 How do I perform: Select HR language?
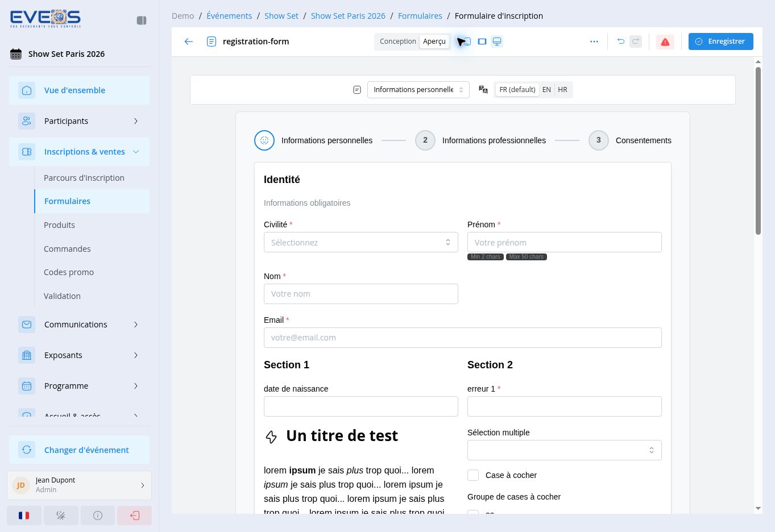[x=562, y=90]
